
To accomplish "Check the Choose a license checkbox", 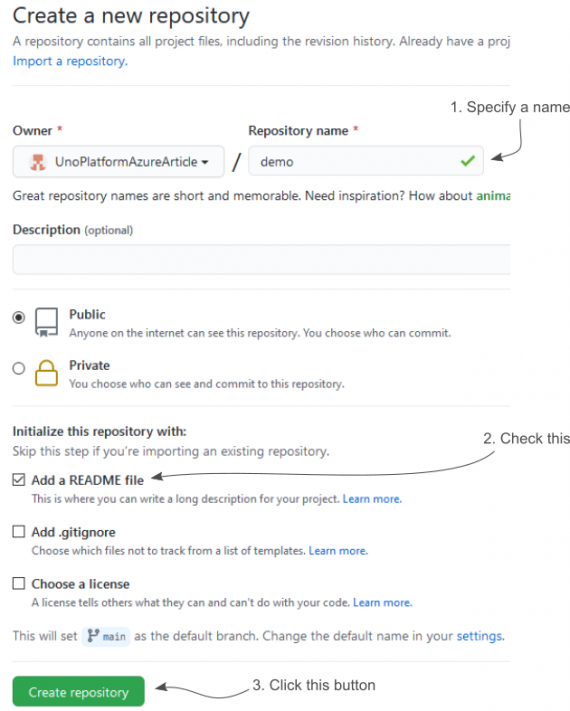I will (x=19, y=583).
